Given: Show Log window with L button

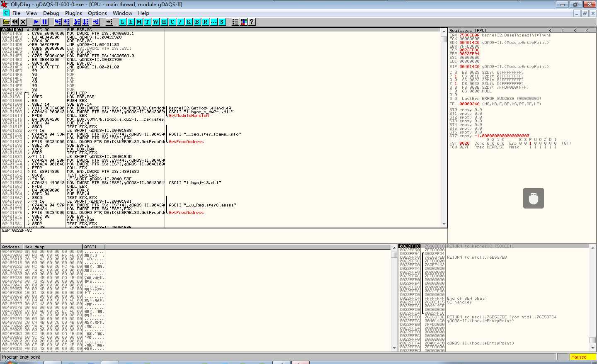Looking at the screenshot, I should (x=123, y=22).
